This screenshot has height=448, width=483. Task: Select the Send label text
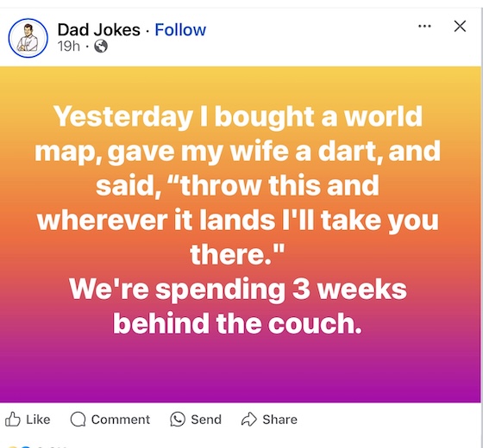pos(206,420)
